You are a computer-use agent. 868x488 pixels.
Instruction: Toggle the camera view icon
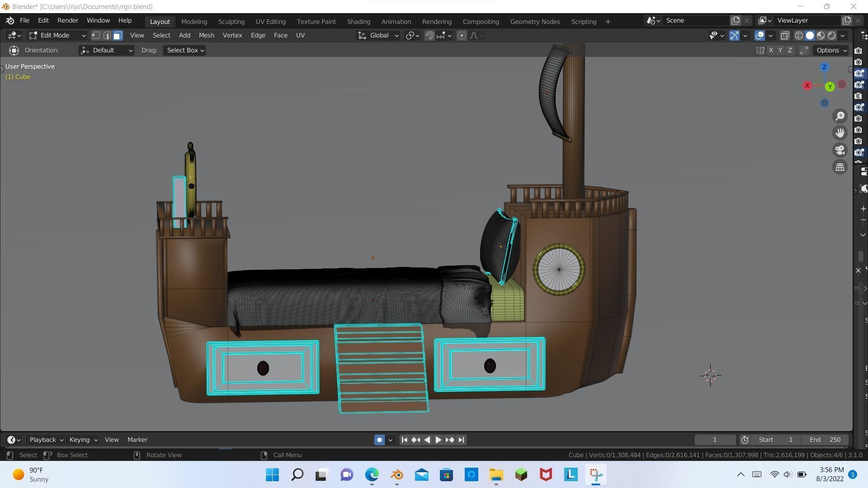coord(840,150)
